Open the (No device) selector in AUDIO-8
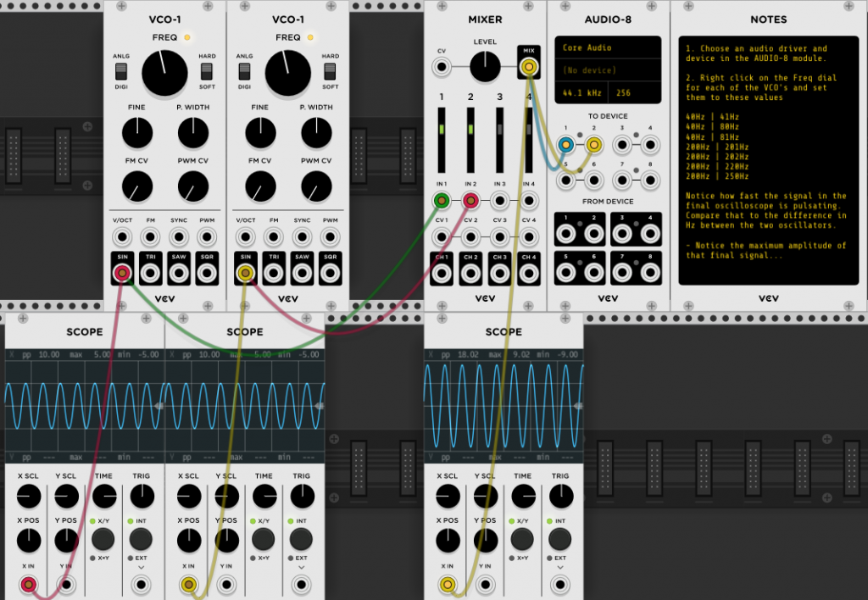Screen dimensions: 868x600 [x=608, y=70]
